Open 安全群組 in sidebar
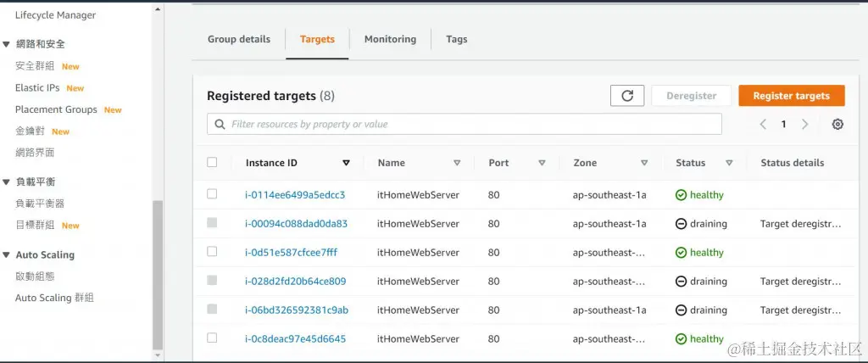This screenshot has height=363, width=868. coord(35,66)
